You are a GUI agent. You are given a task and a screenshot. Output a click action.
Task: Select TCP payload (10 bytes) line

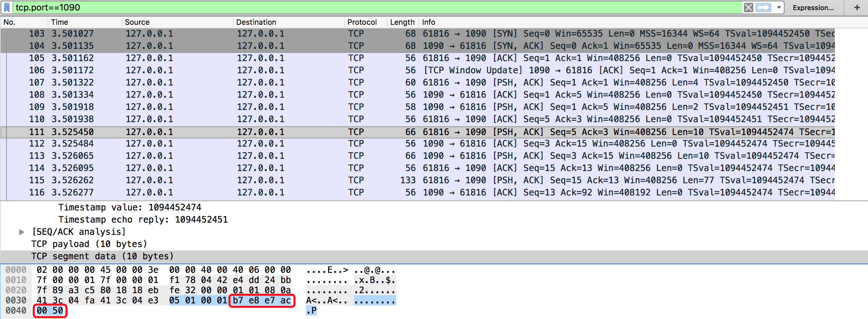434,244
